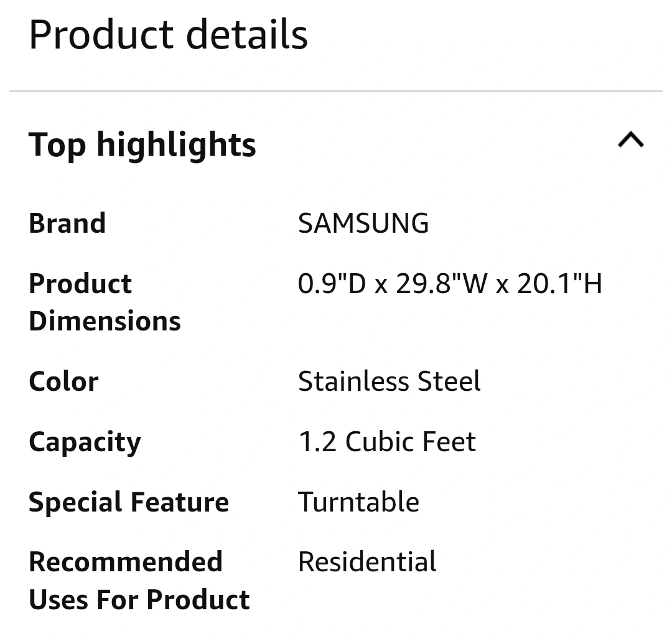Click the SAMSUNG brand value
The height and width of the screenshot is (636, 672).
pos(363,223)
